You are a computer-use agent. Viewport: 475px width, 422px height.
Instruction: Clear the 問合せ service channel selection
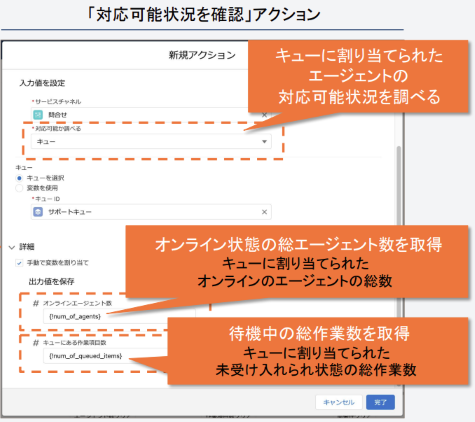pos(264,115)
